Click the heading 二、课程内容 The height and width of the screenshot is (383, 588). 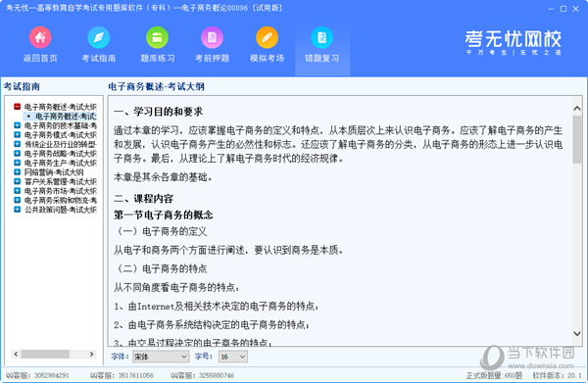144,199
